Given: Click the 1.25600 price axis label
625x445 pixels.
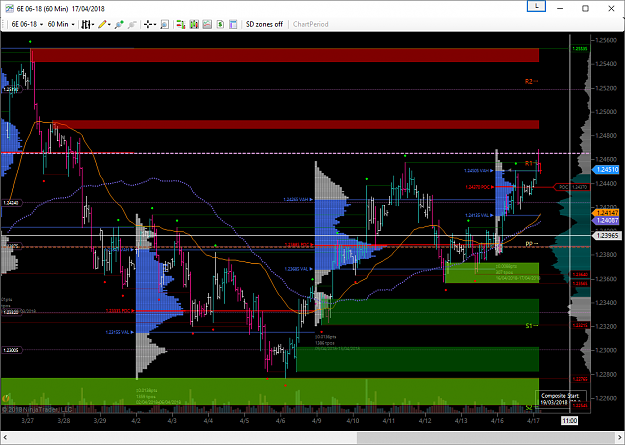Looking at the screenshot, I should click(606, 40).
